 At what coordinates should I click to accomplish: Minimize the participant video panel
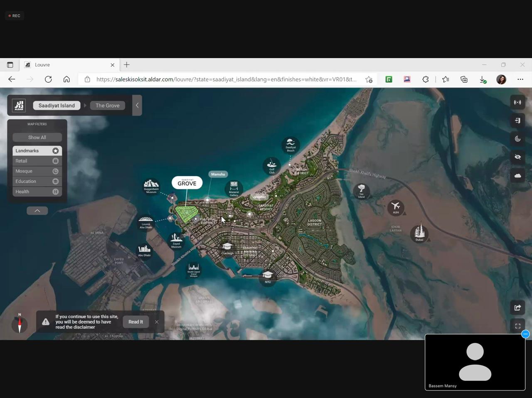tap(525, 334)
